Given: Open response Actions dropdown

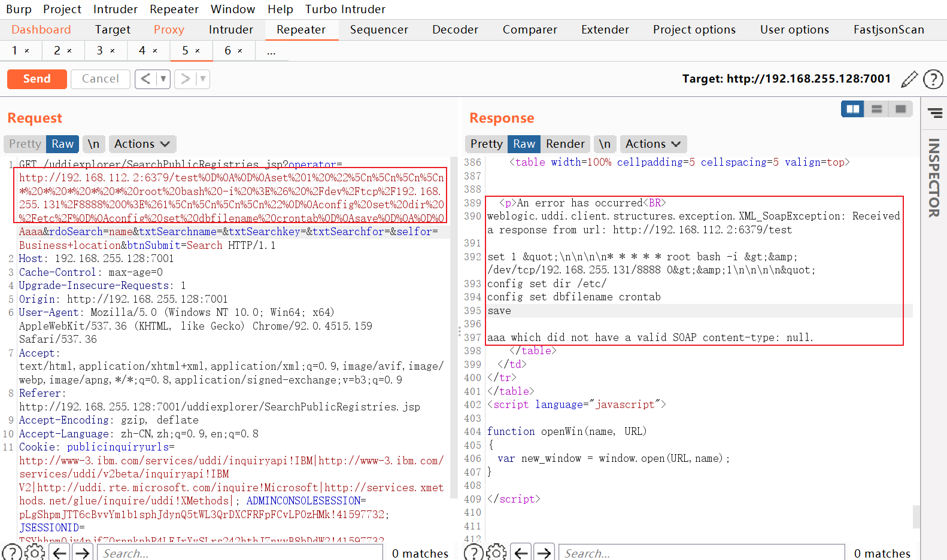Looking at the screenshot, I should pos(653,144).
